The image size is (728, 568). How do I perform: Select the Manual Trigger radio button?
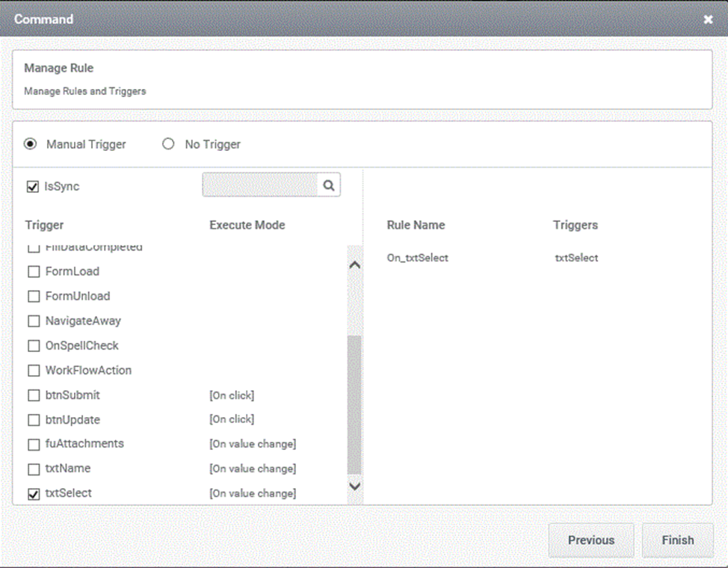coord(30,144)
